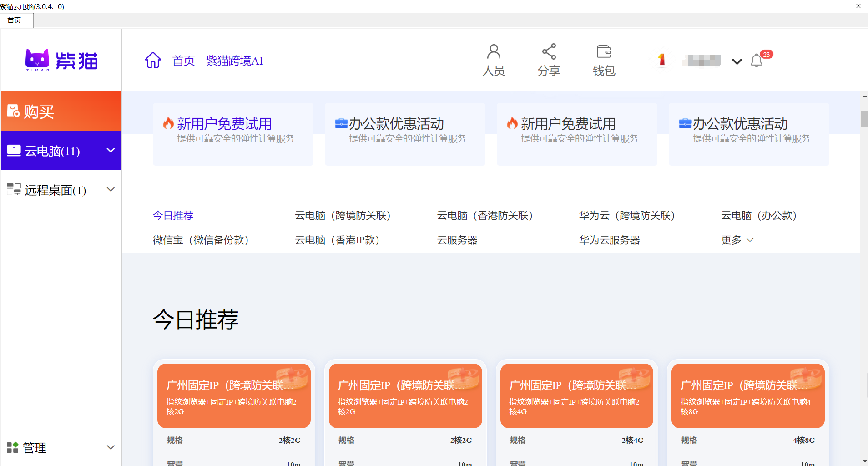This screenshot has height=466, width=868.
Task: Click the 今日推荐 section heading
Action: (196, 320)
